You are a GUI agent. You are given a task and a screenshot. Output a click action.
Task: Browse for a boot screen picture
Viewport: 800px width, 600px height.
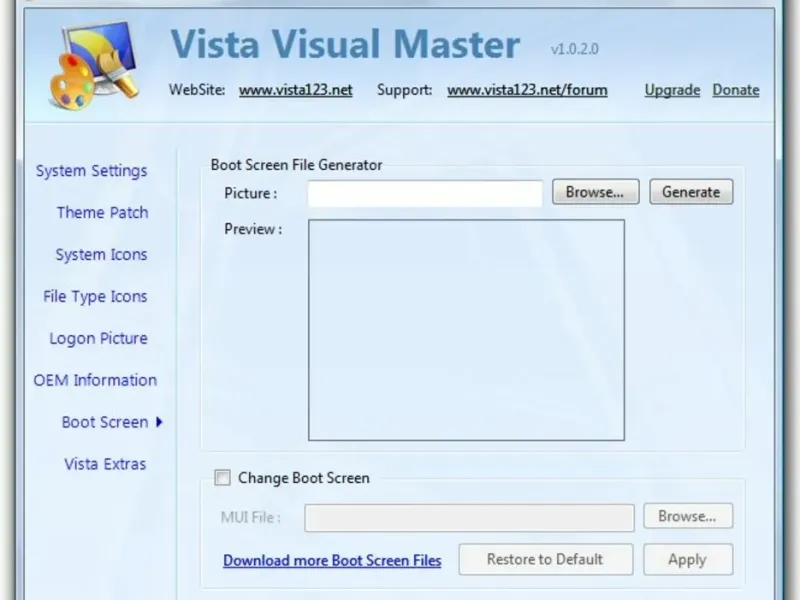(595, 192)
